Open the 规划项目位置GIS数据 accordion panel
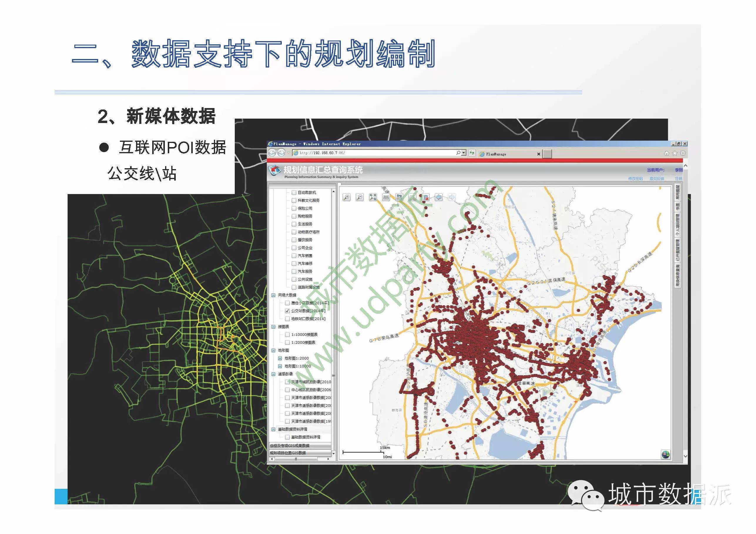The width and height of the screenshot is (756, 534). [x=300, y=453]
